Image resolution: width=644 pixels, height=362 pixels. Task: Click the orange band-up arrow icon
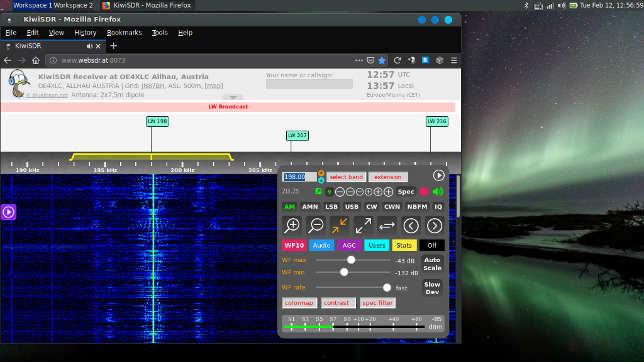click(321, 173)
